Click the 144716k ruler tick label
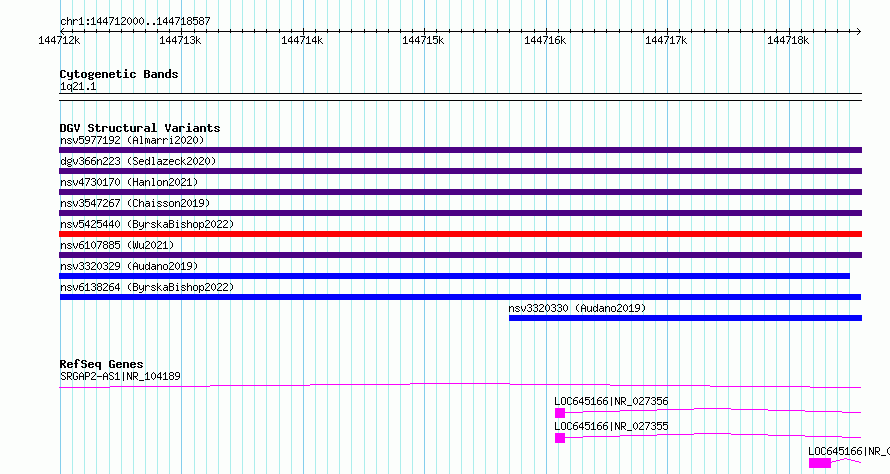Screen dimensions: 890x474 click(x=545, y=40)
